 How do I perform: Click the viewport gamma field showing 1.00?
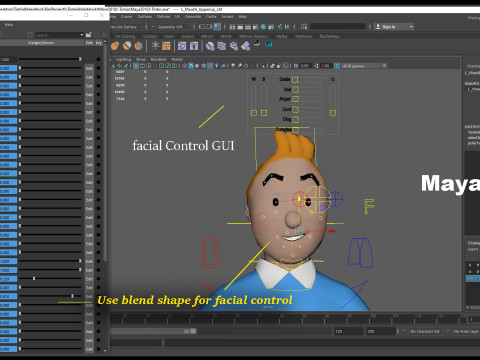tap(325, 66)
